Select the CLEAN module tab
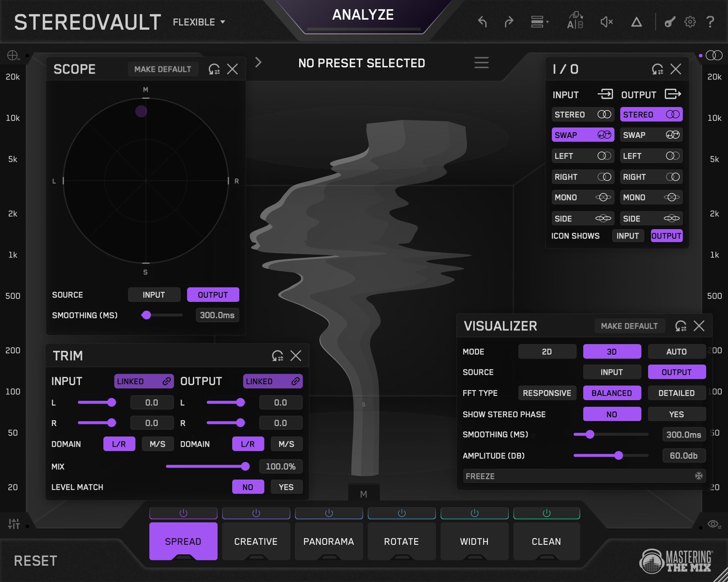Screen dimensions: 728x582 (x=546, y=541)
